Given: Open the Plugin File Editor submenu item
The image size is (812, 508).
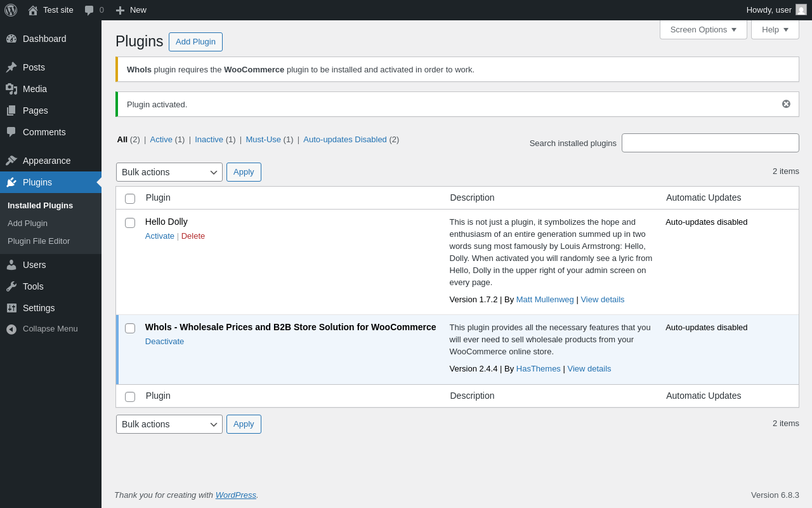Looking at the screenshot, I should (x=39, y=241).
